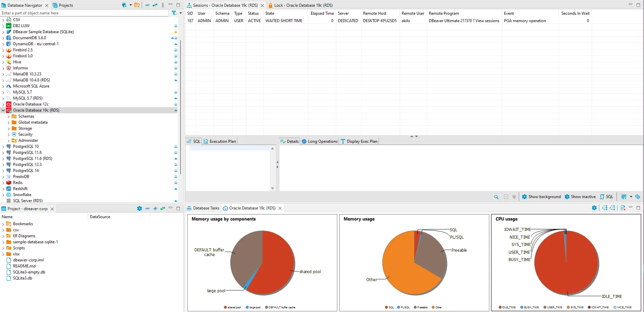Expand the Administer folder
644x312 pixels.
pyautogui.click(x=9, y=140)
